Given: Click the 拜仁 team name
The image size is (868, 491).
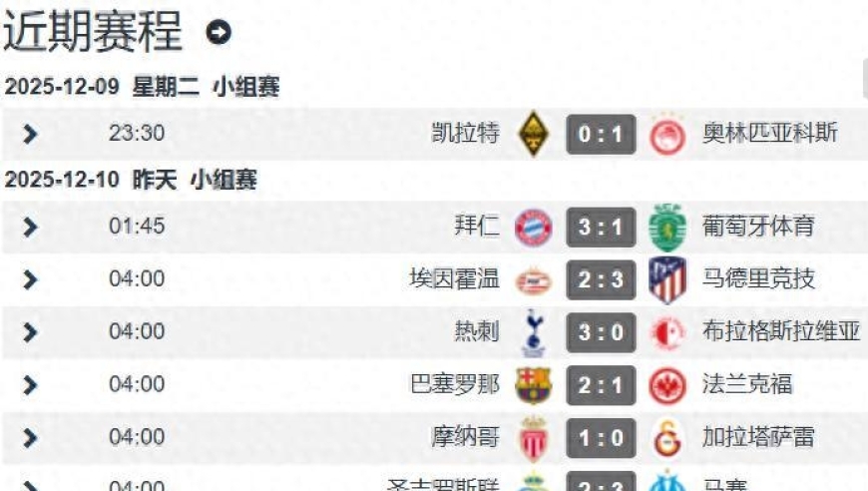Looking at the screenshot, I should tap(477, 228).
